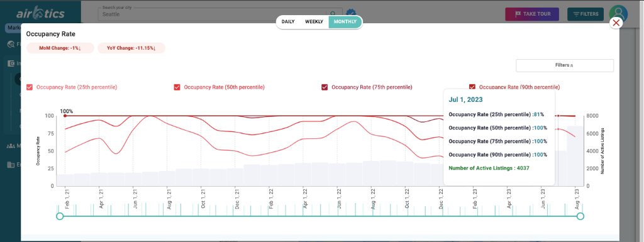Click the blue verified badge icon
This screenshot has height=242, width=644.
coord(350,13)
